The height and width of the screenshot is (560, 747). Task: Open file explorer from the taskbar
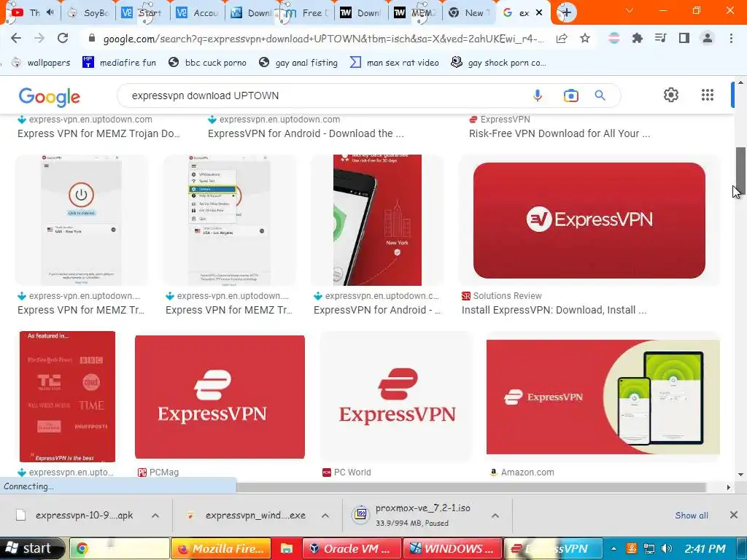click(286, 548)
